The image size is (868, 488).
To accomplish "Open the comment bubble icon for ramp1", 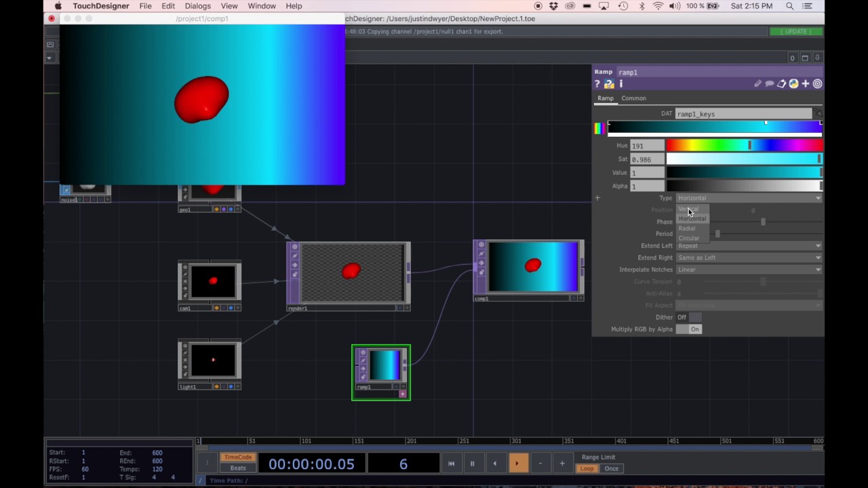I will [770, 84].
